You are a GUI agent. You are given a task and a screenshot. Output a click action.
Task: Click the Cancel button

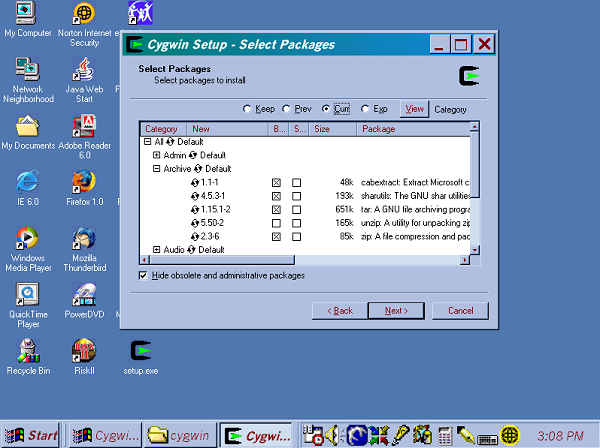click(460, 311)
